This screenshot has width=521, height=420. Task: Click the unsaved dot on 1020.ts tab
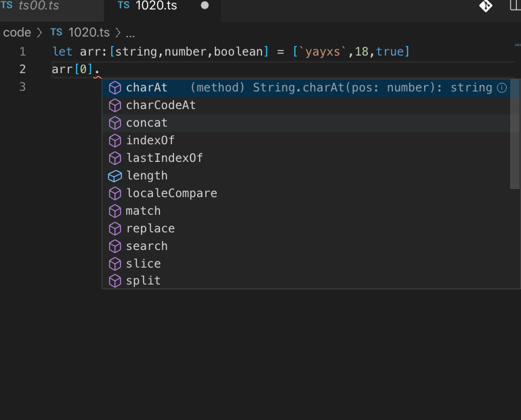(205, 6)
